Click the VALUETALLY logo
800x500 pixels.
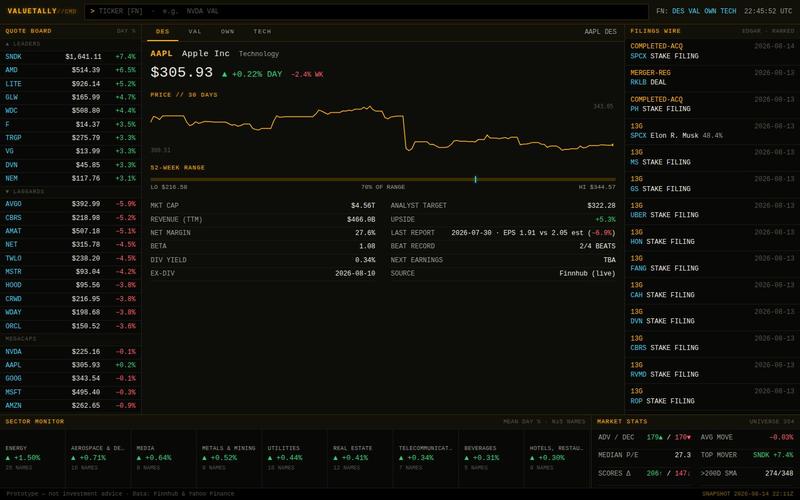point(41,11)
